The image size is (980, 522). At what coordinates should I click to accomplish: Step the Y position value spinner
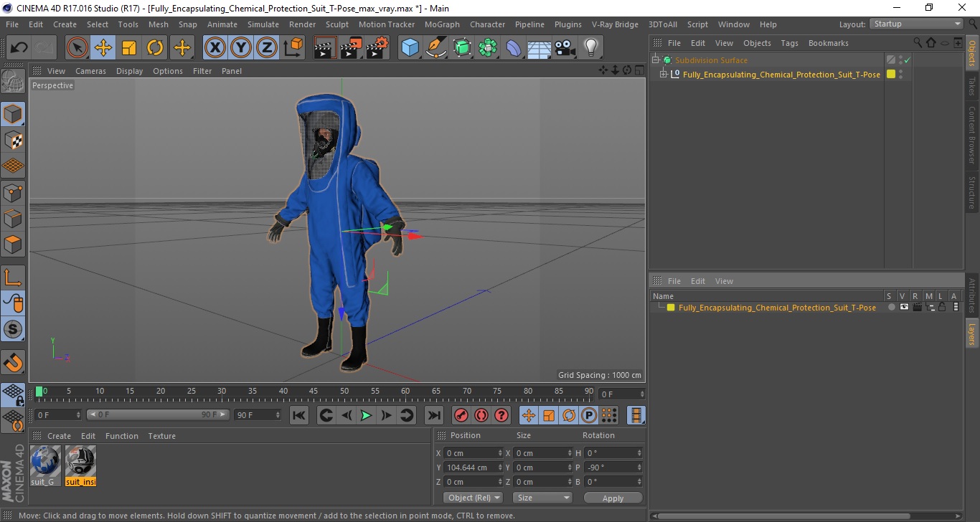[x=500, y=468]
